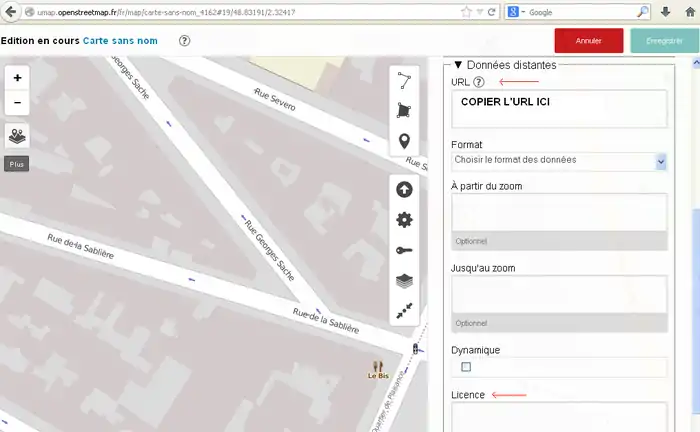Open the Format data dropdown
700x432 pixels.
(x=559, y=160)
